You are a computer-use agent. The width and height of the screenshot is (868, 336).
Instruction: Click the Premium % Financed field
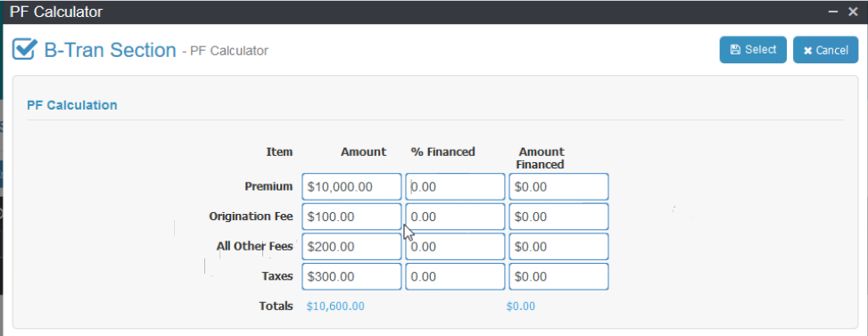pyautogui.click(x=455, y=187)
